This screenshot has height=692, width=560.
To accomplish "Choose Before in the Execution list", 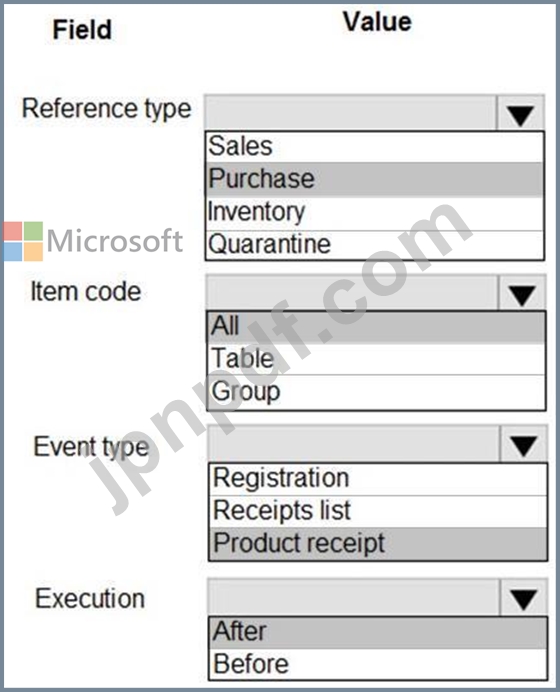I will (x=378, y=664).
